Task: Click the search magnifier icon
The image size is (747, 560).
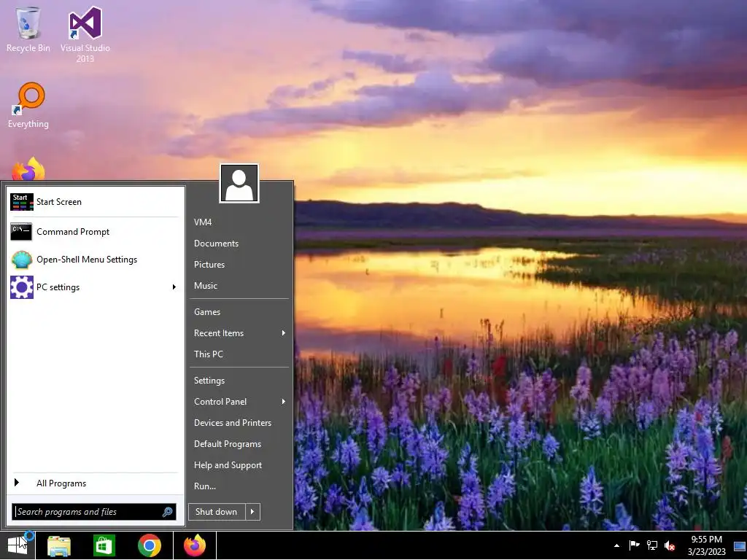Action: click(167, 512)
